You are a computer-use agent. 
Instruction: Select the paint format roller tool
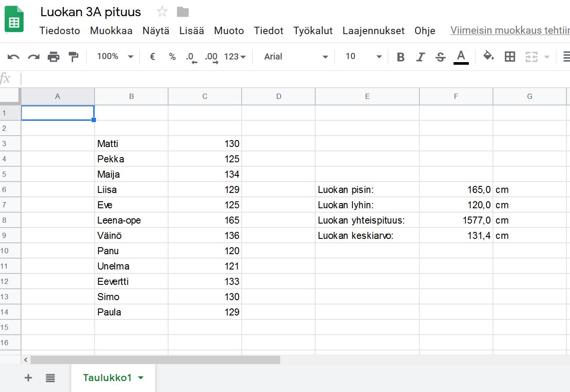coord(73,57)
